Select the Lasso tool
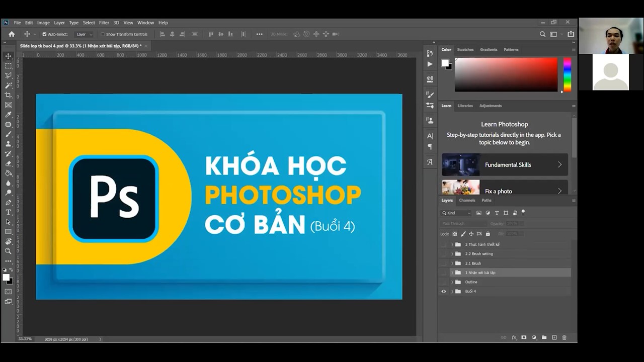The width and height of the screenshot is (644, 362). [x=8, y=75]
